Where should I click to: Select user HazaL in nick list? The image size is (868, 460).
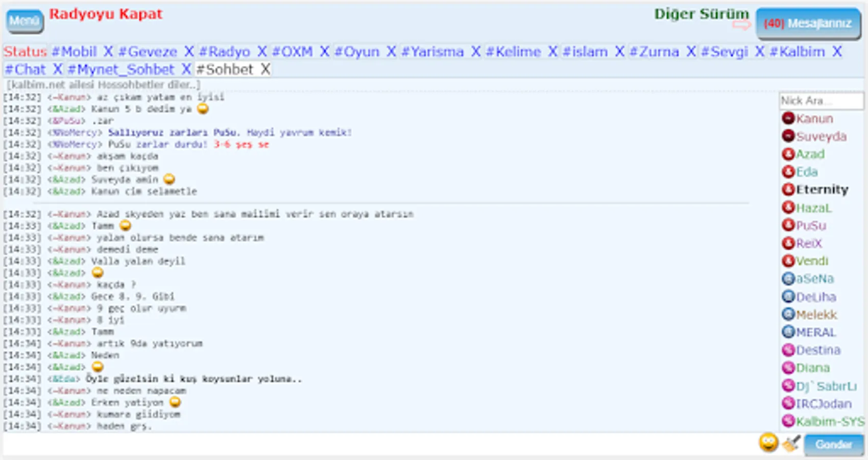pos(814,208)
